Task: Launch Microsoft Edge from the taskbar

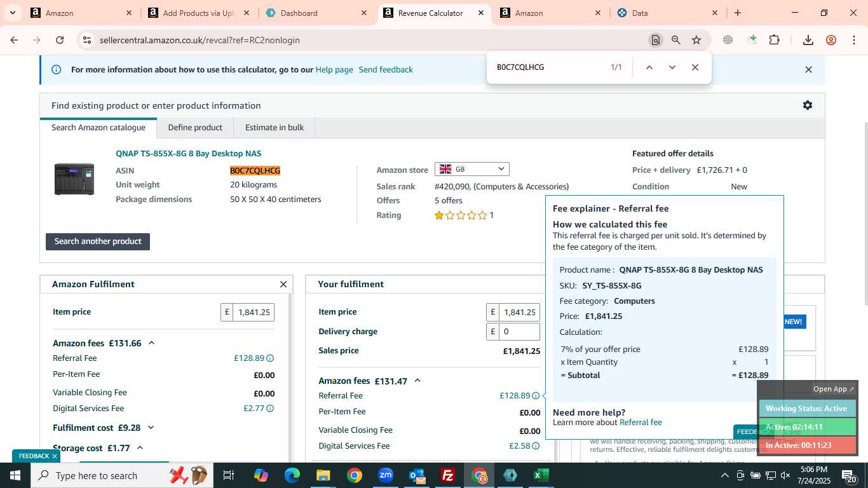Action: 292,475
